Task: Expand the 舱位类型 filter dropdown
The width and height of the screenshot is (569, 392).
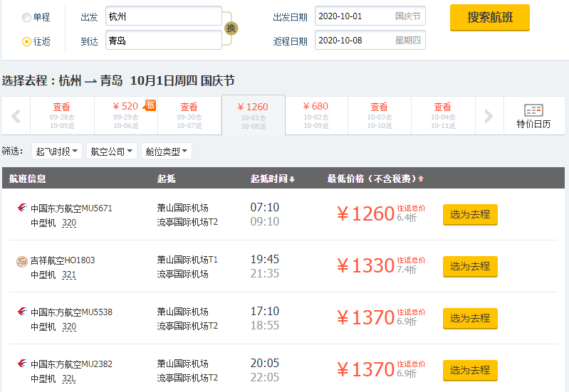Action: click(x=167, y=152)
